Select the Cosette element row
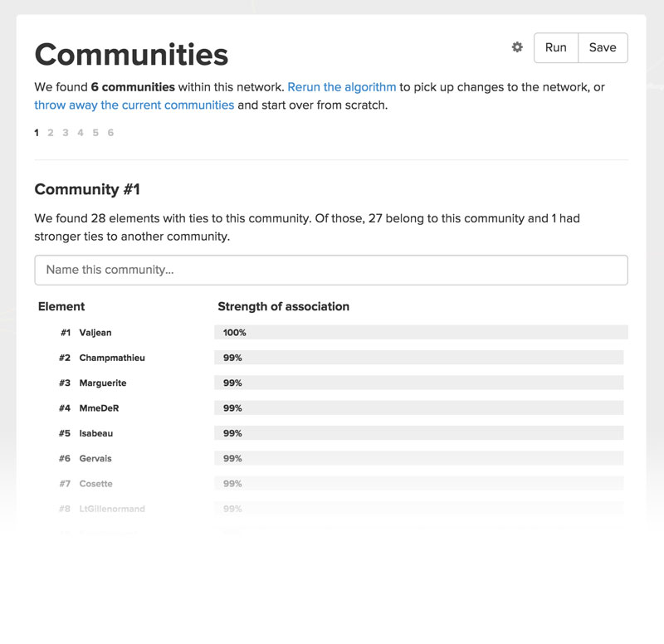The height and width of the screenshot is (644, 664). tap(95, 484)
